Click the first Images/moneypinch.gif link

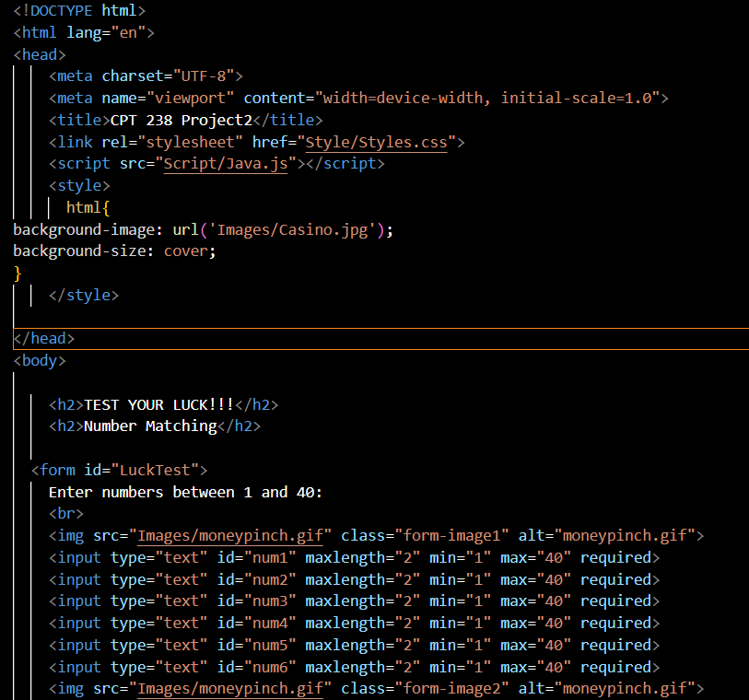[229, 535]
